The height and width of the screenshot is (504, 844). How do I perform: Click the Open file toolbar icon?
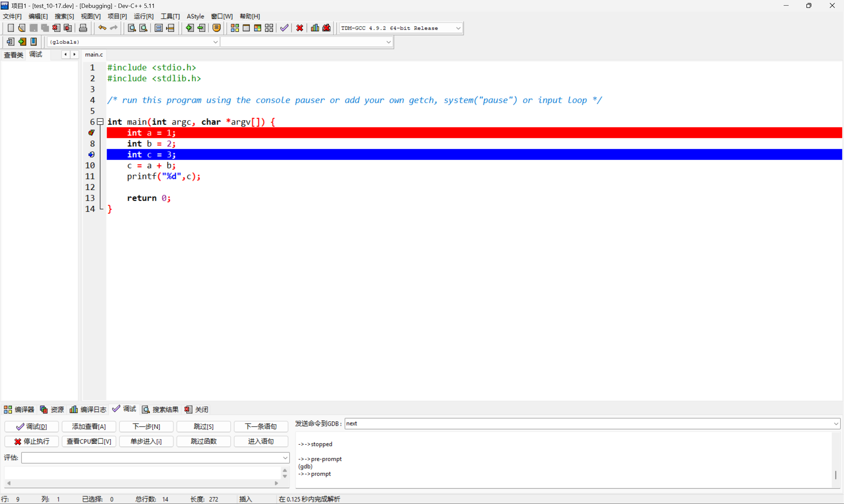(22, 28)
